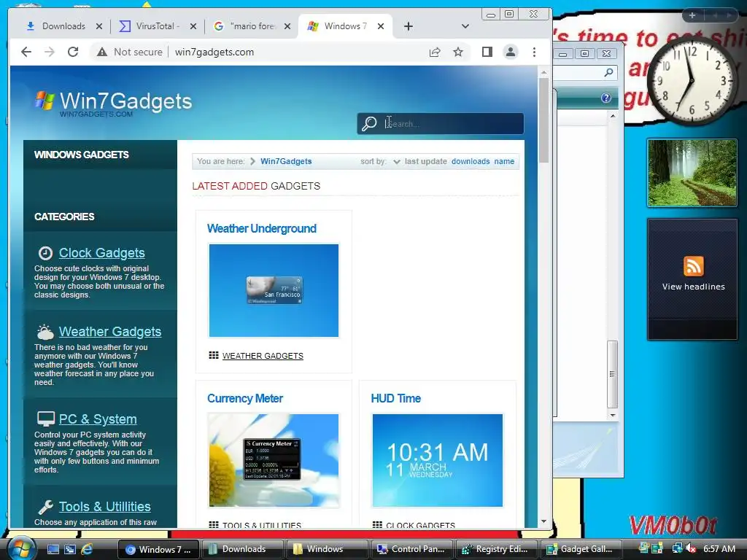Bookmark this page with star icon
The width and height of the screenshot is (747, 560).
(458, 52)
